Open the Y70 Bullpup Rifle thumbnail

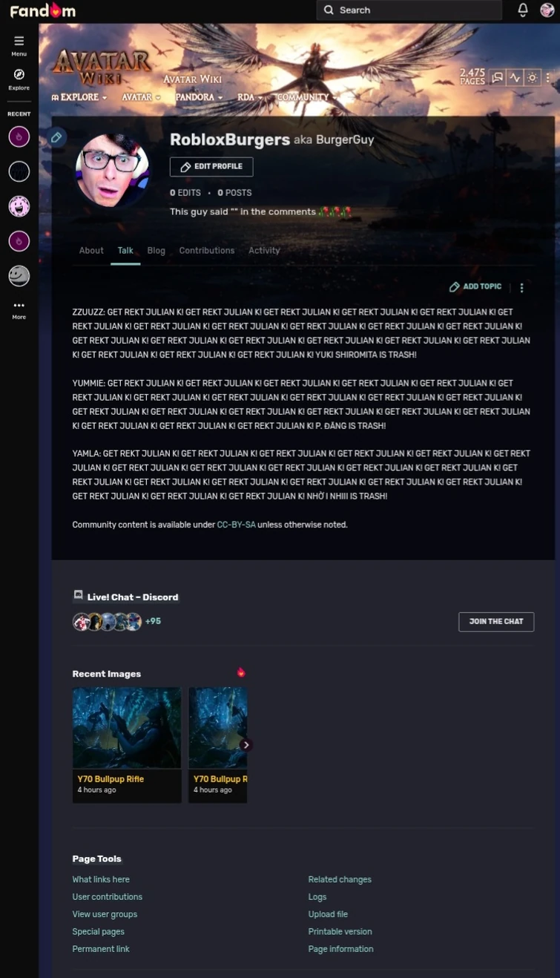tap(127, 728)
